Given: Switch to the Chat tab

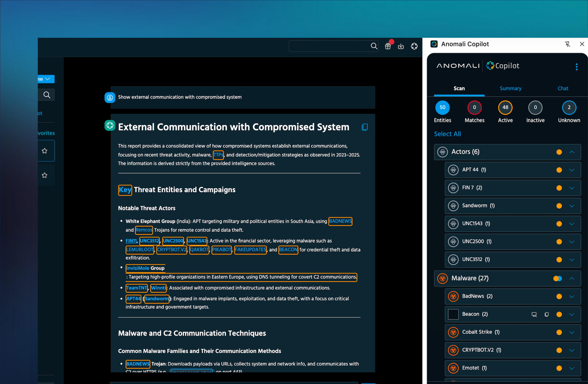Looking at the screenshot, I should (x=563, y=88).
